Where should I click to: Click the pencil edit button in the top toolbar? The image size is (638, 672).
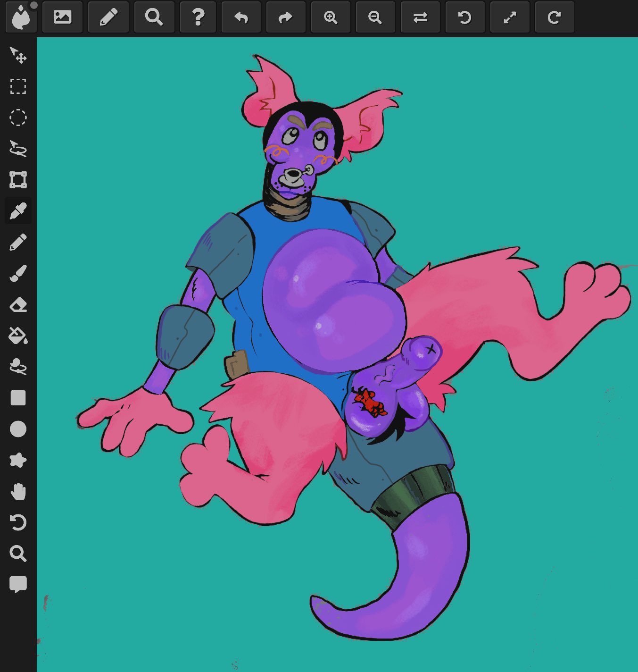pyautogui.click(x=108, y=17)
